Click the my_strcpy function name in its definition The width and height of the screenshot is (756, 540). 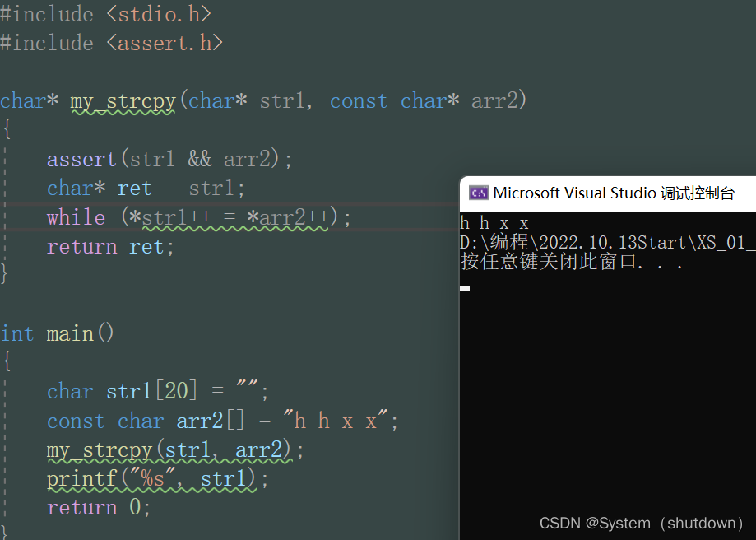point(123,102)
